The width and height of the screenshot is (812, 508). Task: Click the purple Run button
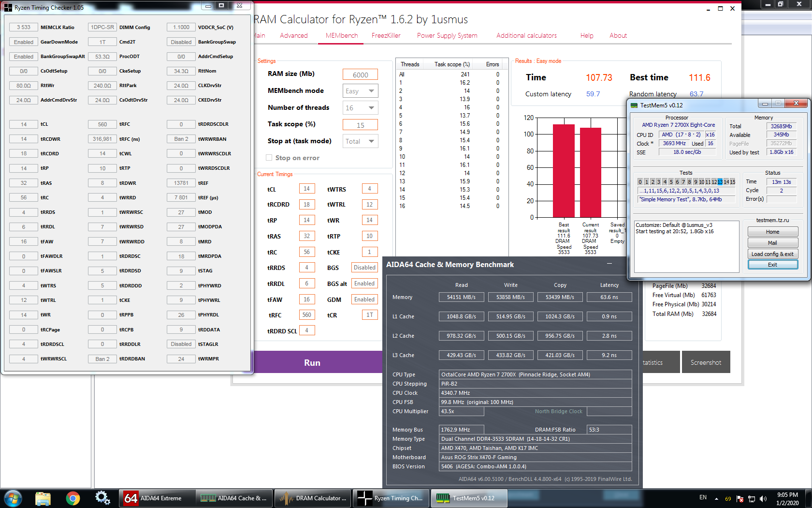click(x=318, y=362)
